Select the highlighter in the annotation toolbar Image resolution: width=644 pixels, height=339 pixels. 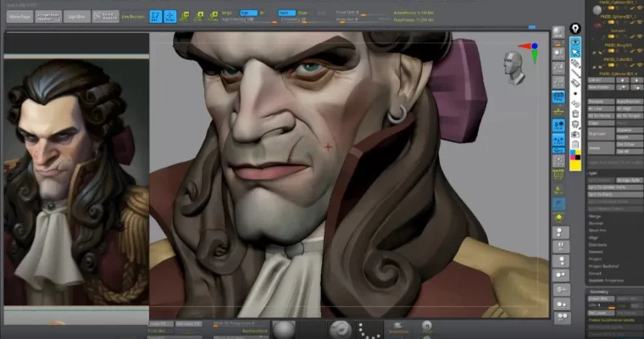pyautogui.click(x=575, y=64)
